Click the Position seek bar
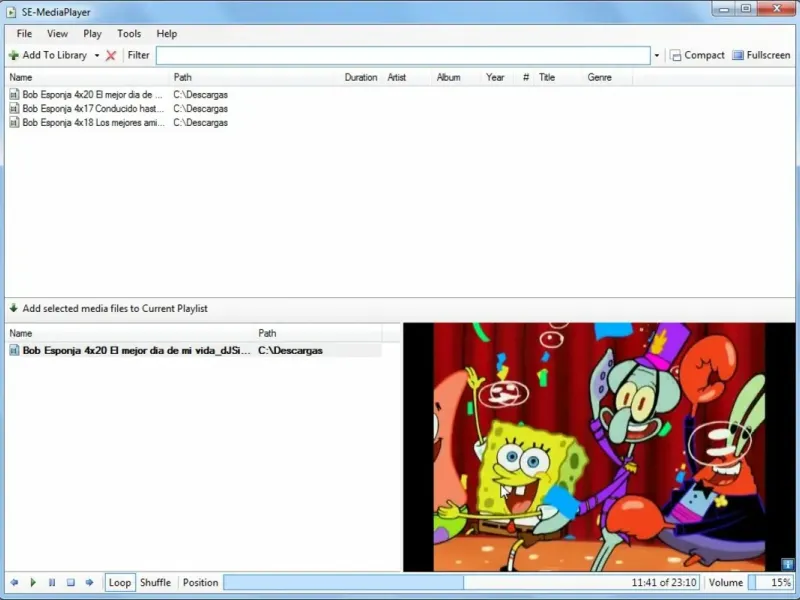Viewport: 800px width, 600px height. pyautogui.click(x=462, y=583)
